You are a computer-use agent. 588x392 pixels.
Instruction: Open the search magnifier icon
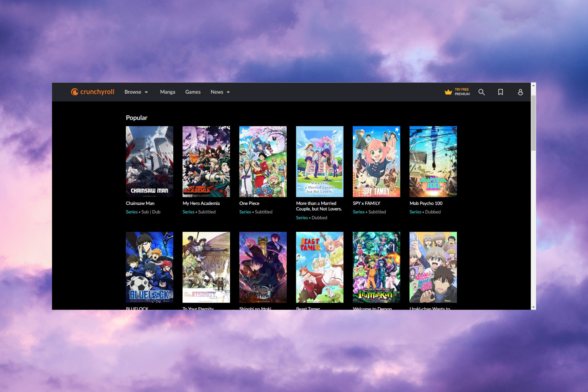(481, 92)
